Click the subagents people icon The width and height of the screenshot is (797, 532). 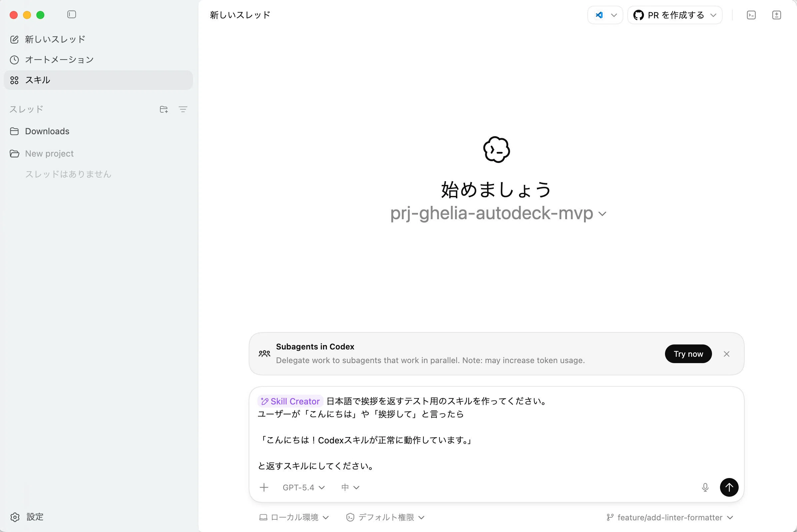[x=264, y=354]
